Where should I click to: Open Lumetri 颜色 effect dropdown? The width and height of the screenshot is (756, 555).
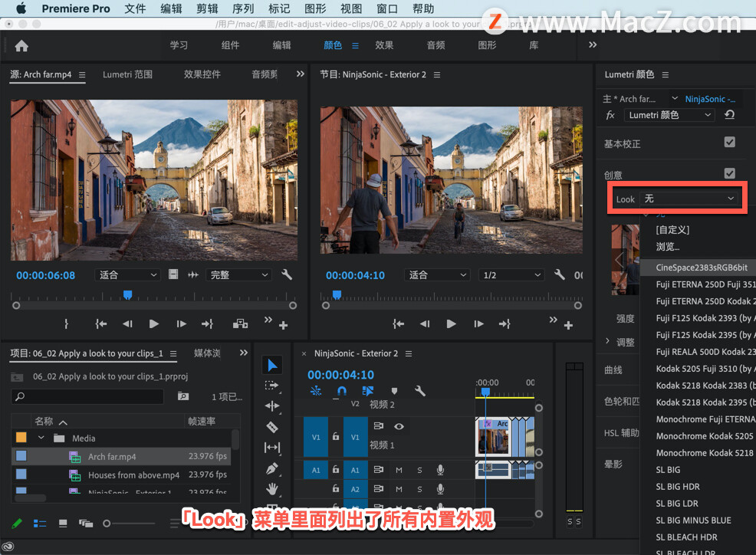point(669,115)
